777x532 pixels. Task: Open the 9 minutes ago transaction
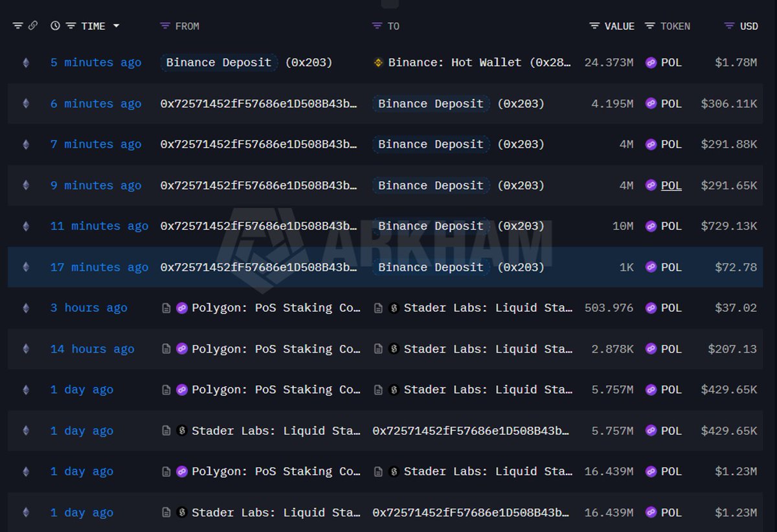click(x=96, y=185)
